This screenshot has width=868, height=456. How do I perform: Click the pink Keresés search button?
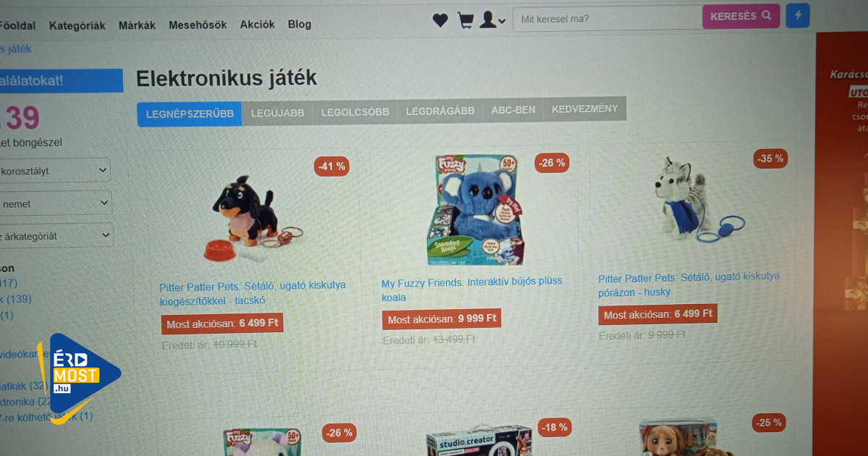[741, 16]
